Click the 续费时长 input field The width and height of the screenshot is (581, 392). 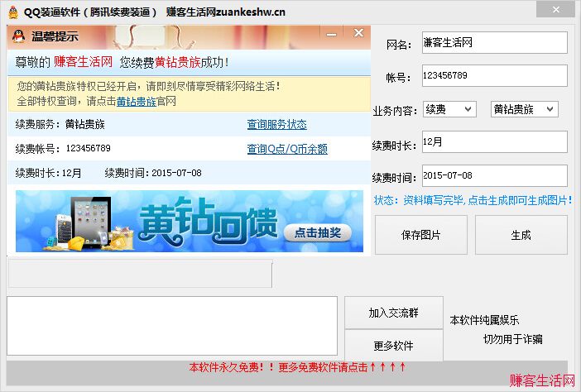(x=495, y=141)
